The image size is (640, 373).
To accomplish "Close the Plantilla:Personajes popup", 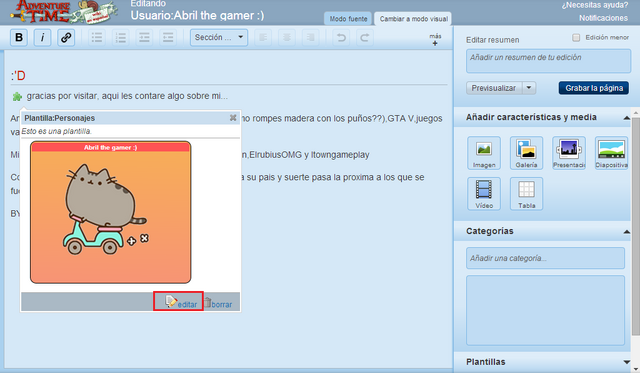I will 233,118.
